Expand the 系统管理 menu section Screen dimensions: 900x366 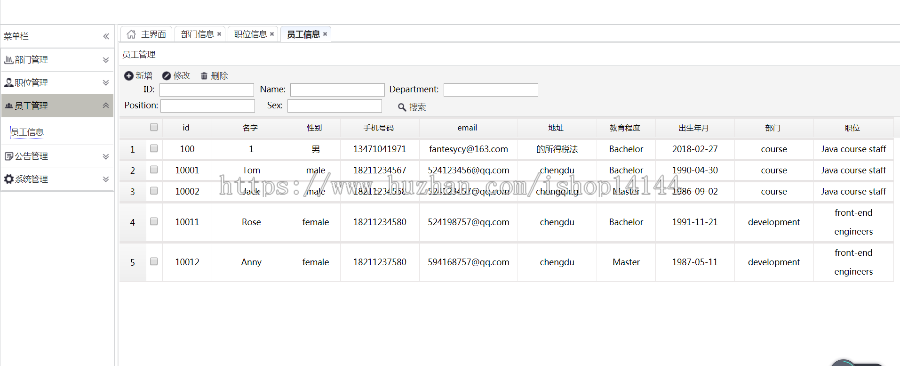point(106,179)
